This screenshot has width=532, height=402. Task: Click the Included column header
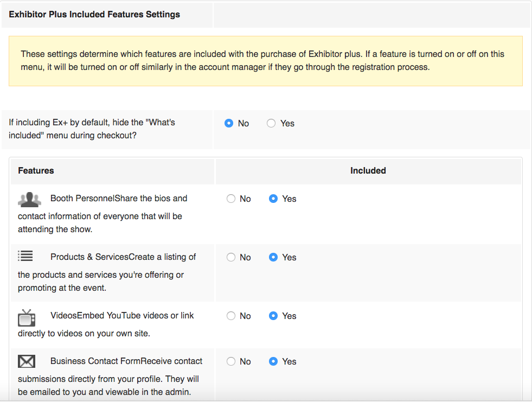368,170
